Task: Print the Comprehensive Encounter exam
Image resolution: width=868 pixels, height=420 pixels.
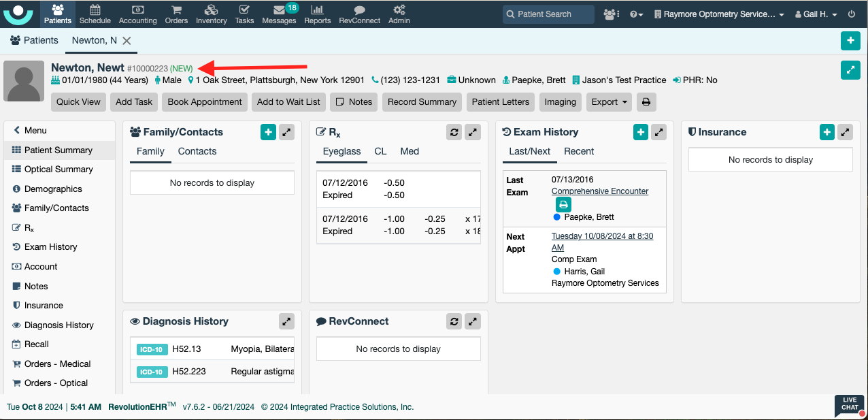Action: click(563, 205)
